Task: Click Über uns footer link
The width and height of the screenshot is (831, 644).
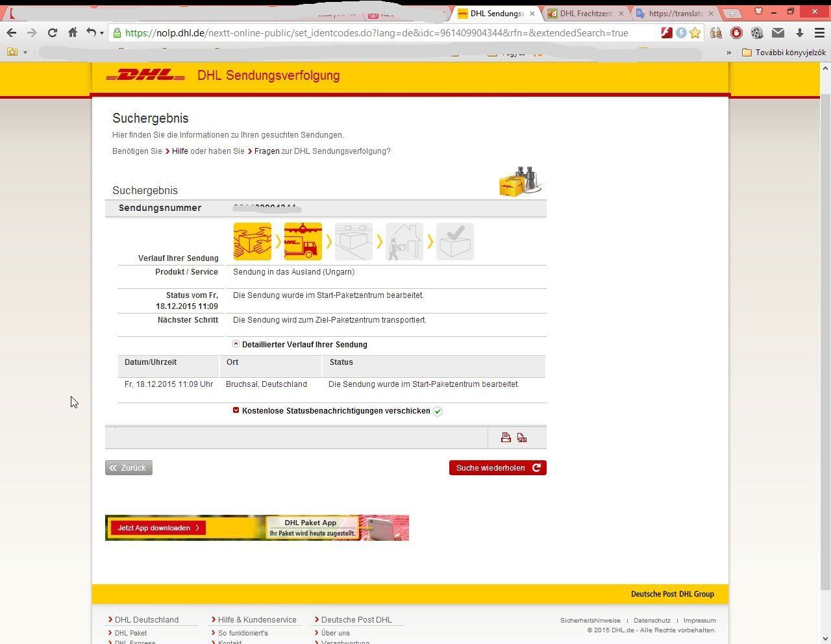Action: pyautogui.click(x=335, y=633)
